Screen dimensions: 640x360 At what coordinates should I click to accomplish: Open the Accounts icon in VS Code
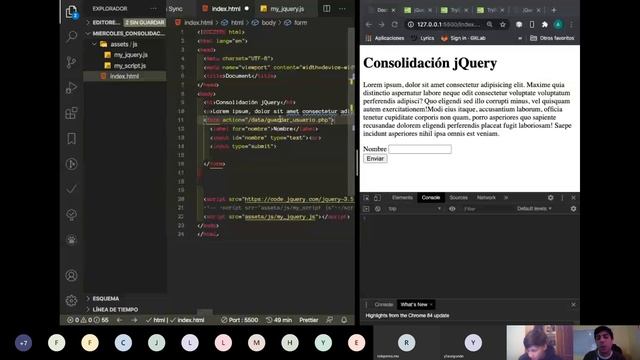(x=71, y=276)
